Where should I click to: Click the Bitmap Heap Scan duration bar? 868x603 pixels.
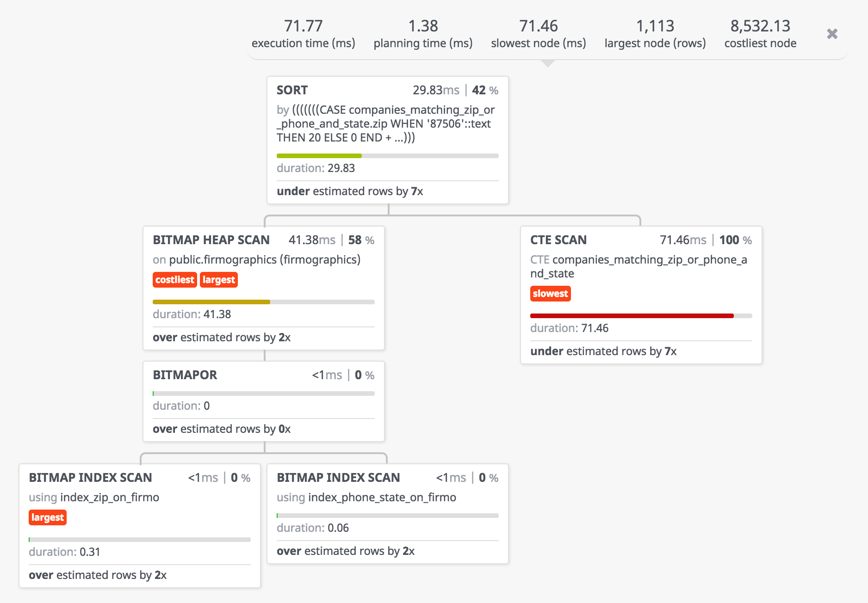263,302
